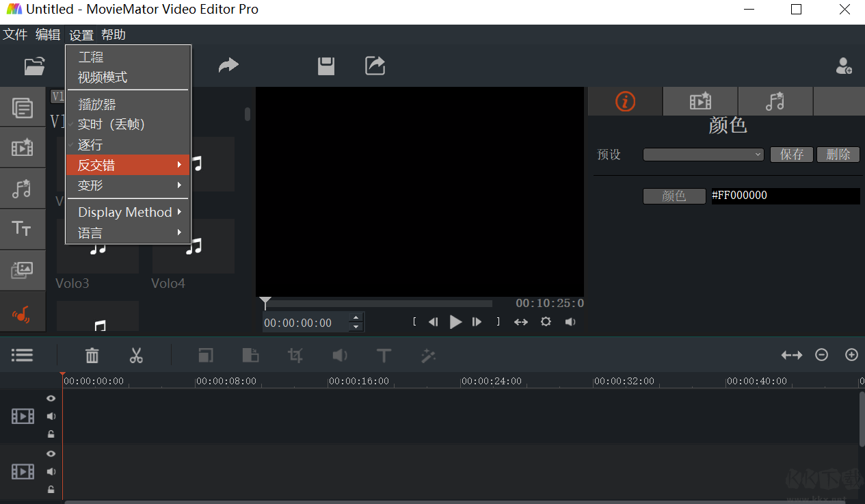Expand the 反交错 submenu

pyautogui.click(x=128, y=165)
